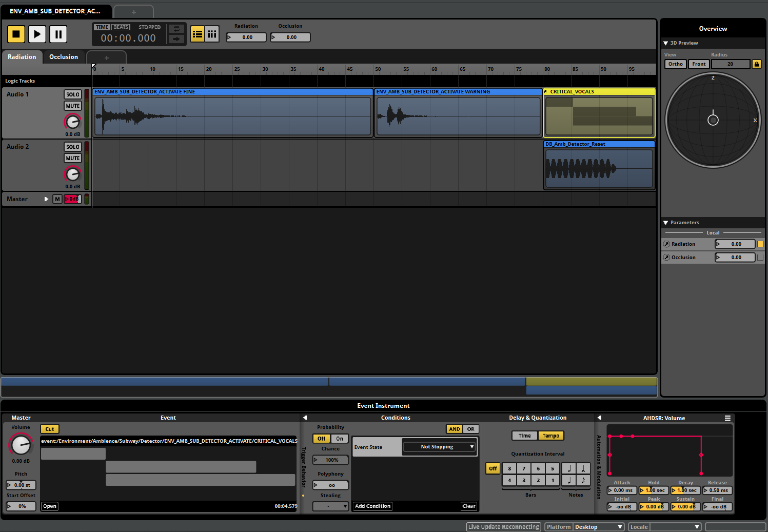Click the Radiation parameter knob icon in Overview
Image resolution: width=768 pixels, height=532 pixels.
coord(666,244)
